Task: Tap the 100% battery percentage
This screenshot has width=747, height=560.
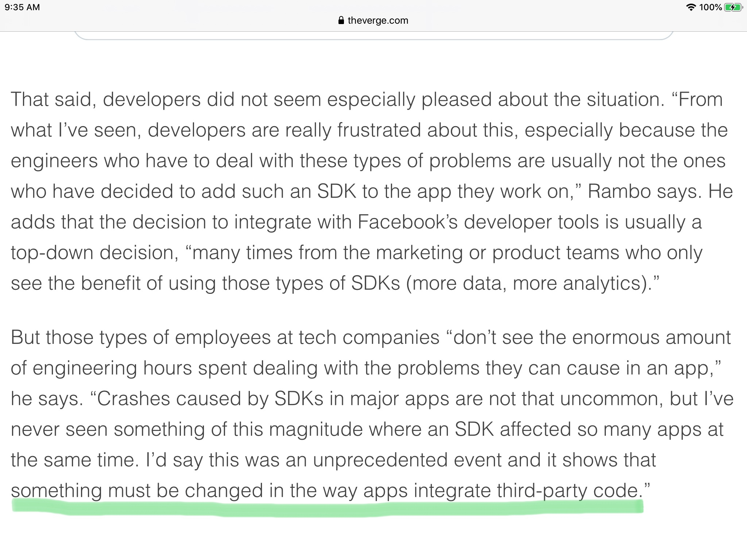Action: tap(711, 7)
